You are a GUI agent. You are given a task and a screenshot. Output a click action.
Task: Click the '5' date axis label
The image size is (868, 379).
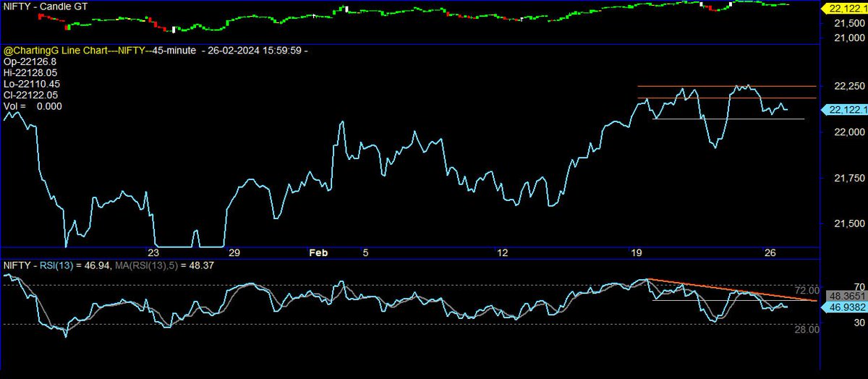tap(365, 252)
